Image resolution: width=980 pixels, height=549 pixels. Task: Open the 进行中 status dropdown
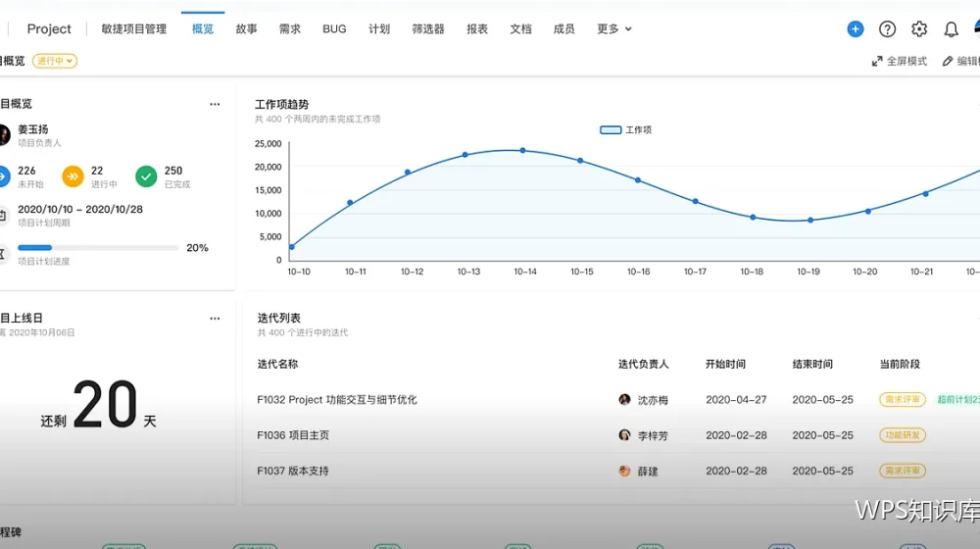(55, 61)
